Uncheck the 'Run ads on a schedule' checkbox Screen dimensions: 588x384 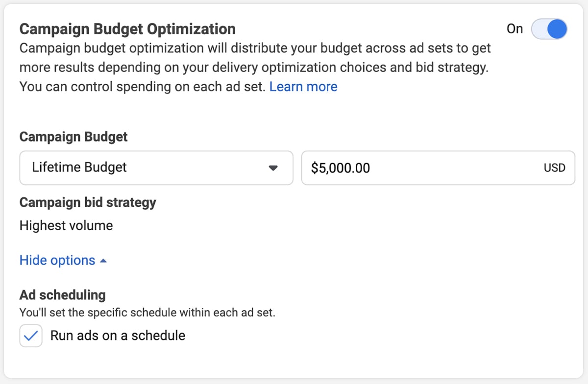click(31, 336)
